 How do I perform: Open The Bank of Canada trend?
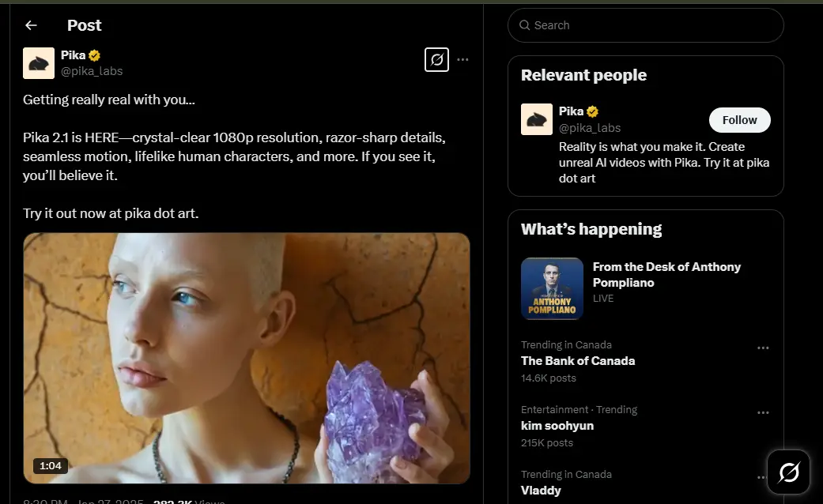pyautogui.click(x=578, y=361)
